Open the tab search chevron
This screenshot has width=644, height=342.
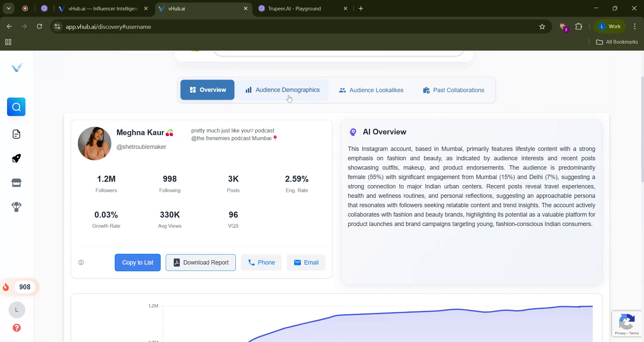(9, 8)
